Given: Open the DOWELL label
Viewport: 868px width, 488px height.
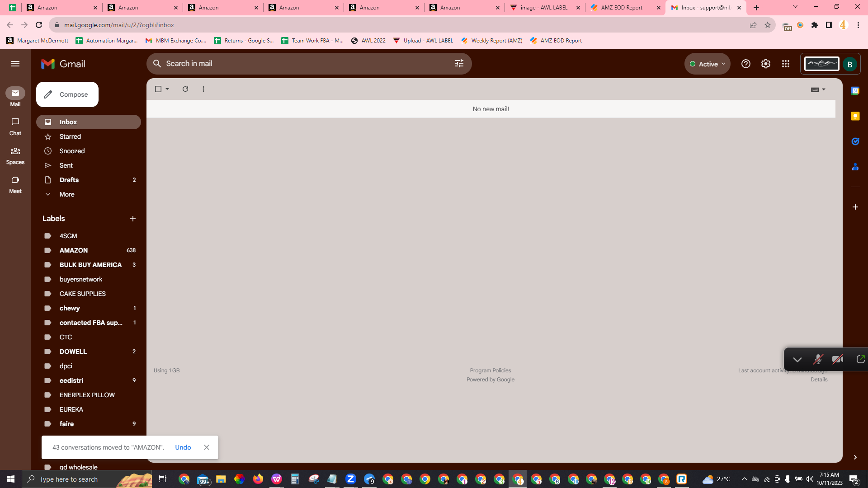Looking at the screenshot, I should (89, 352).
